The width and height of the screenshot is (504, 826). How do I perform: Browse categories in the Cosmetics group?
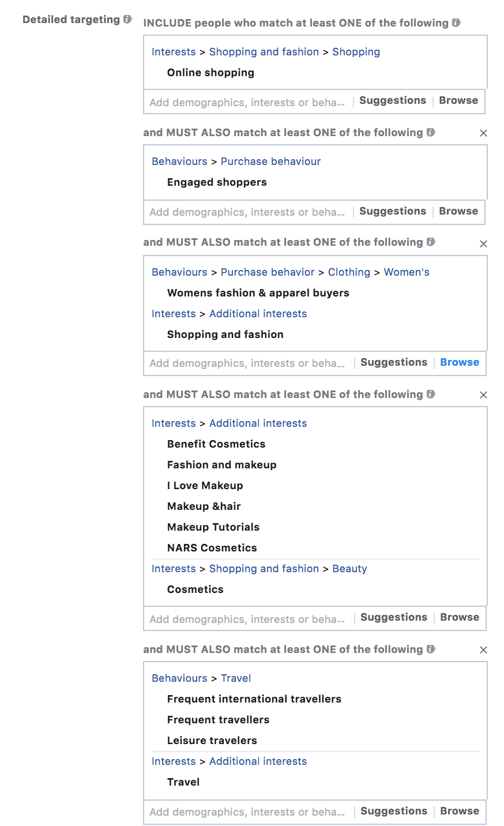pyautogui.click(x=460, y=617)
